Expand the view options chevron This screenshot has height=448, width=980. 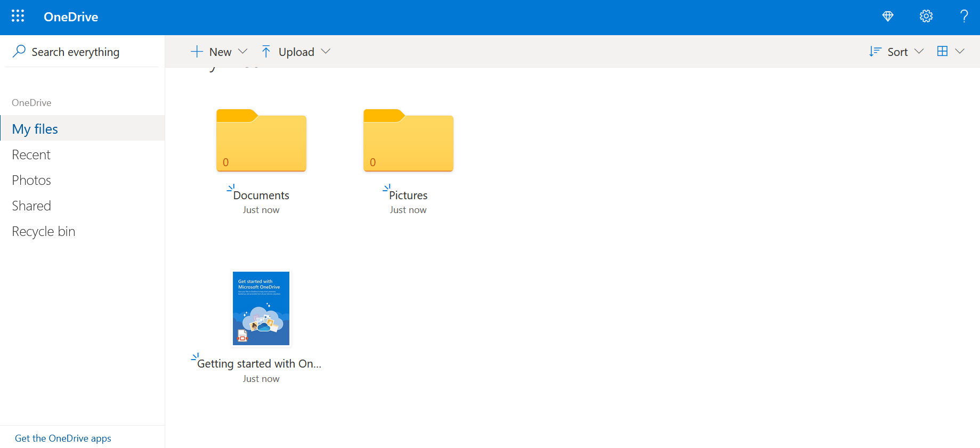click(x=960, y=52)
